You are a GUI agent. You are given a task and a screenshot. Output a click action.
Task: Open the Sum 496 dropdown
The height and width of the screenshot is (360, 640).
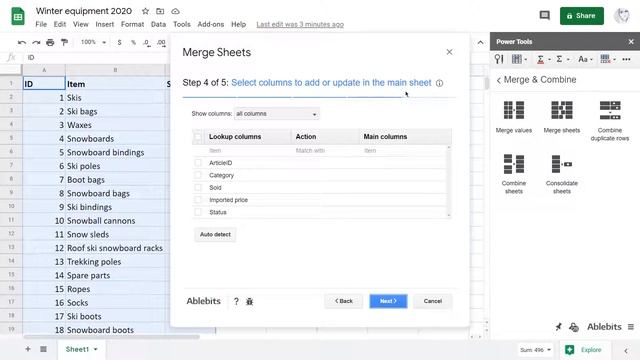(x=536, y=350)
